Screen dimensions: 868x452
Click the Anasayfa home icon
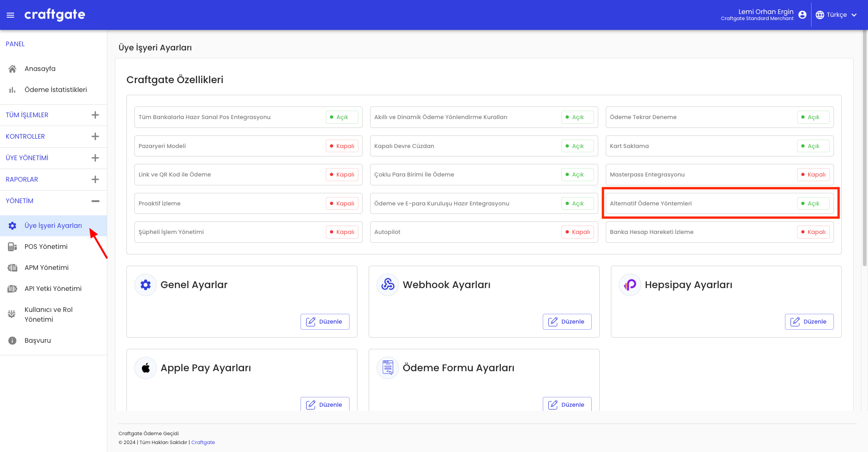click(x=13, y=69)
